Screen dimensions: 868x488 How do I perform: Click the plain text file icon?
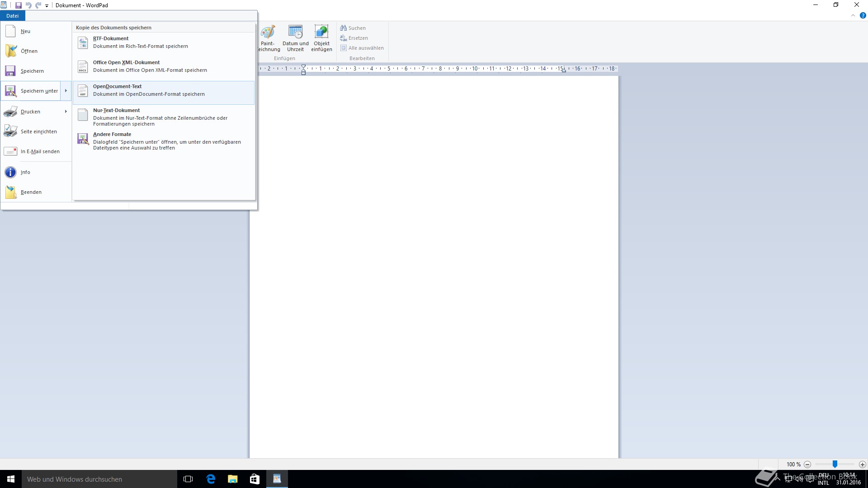pyautogui.click(x=83, y=114)
